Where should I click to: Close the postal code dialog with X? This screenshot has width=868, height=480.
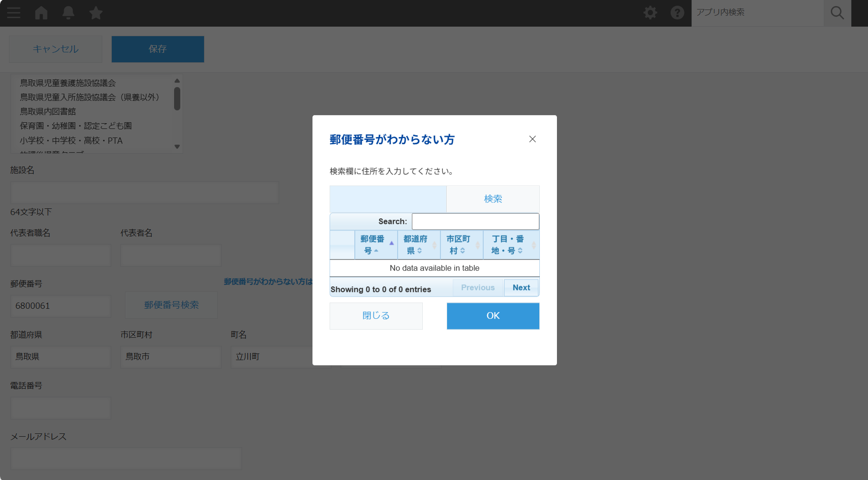pyautogui.click(x=532, y=139)
